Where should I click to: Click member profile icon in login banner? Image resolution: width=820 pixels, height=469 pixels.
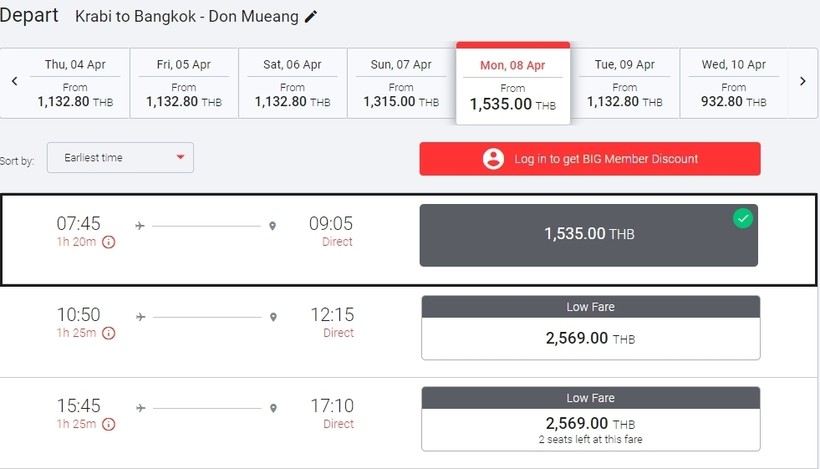pos(492,159)
